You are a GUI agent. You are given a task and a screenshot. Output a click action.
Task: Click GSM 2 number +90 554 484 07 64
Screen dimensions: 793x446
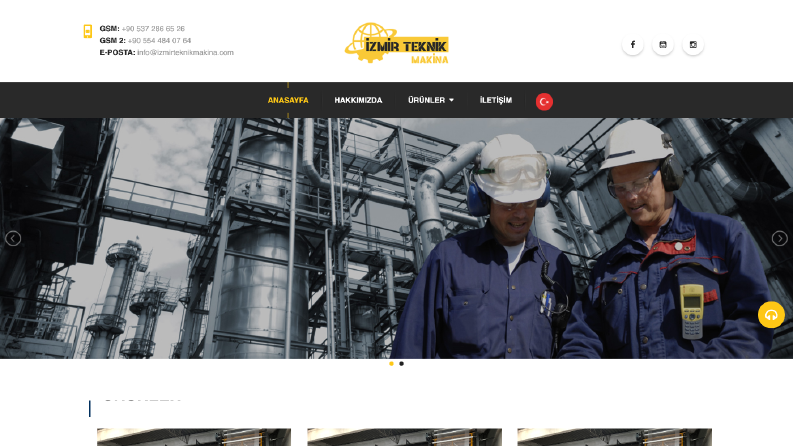pyautogui.click(x=159, y=40)
